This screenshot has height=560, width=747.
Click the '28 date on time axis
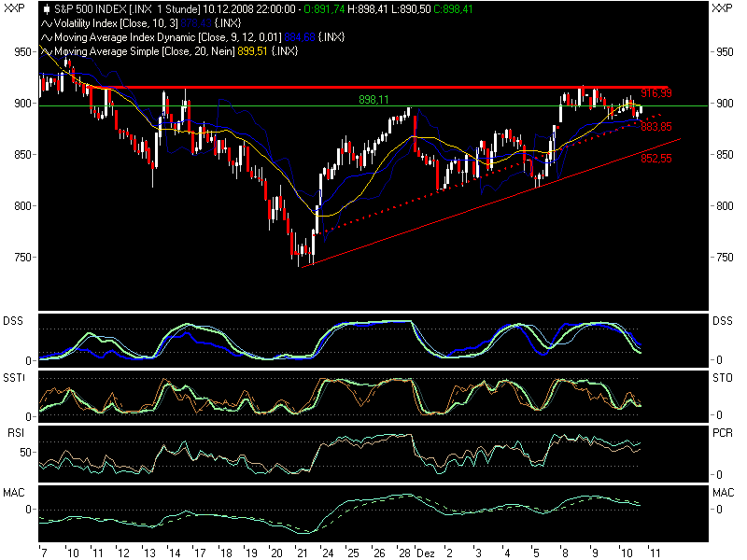[404, 553]
